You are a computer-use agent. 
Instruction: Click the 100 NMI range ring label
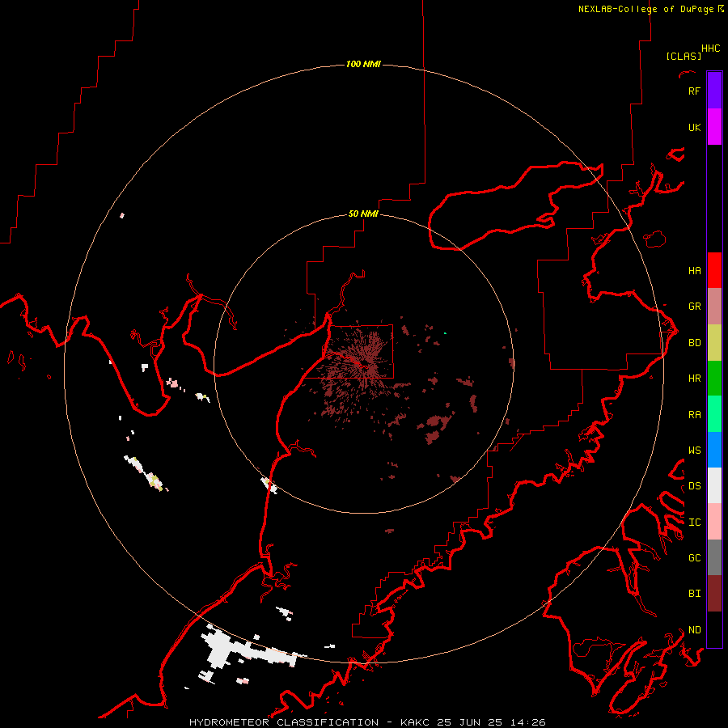(x=363, y=64)
